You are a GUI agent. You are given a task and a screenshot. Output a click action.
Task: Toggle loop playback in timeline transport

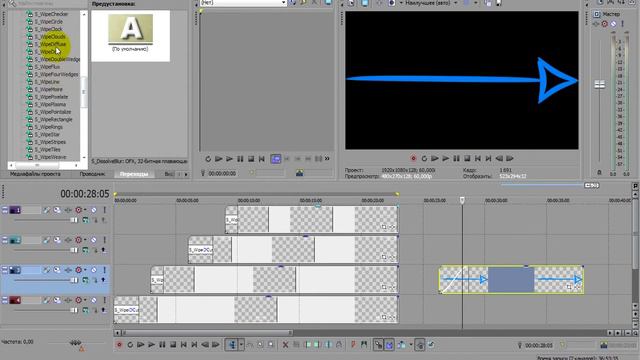coord(130,345)
